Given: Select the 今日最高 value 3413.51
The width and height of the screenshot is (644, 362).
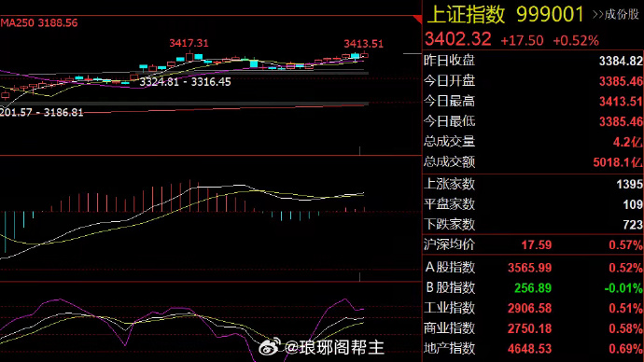Looking at the screenshot, I should 621,102.
